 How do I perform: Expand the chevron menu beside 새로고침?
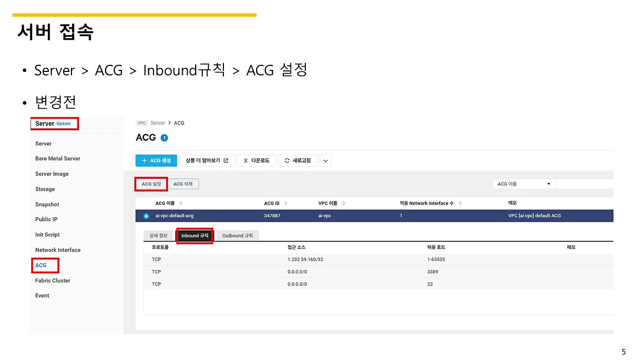pyautogui.click(x=326, y=161)
